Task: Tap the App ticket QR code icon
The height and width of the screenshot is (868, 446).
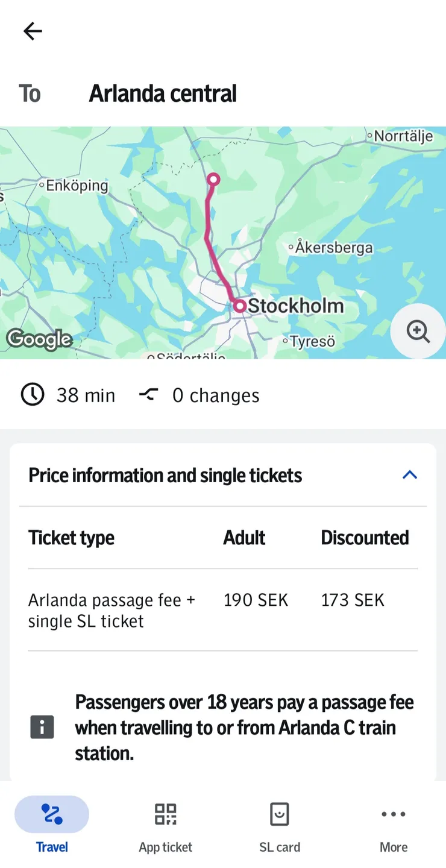Action: coord(165,814)
